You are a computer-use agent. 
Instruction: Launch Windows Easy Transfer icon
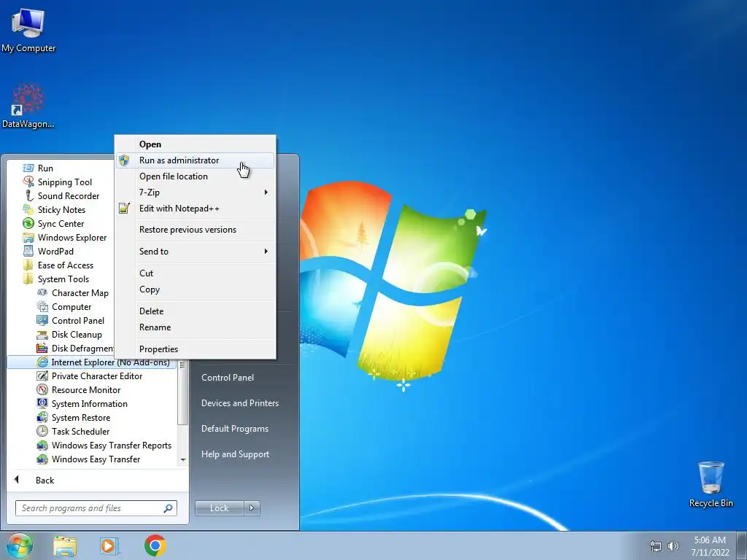coord(42,459)
